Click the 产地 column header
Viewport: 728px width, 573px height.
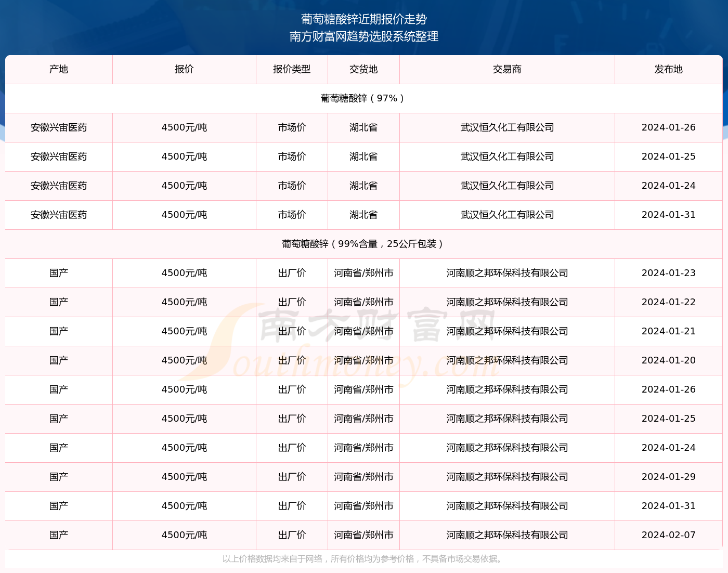click(x=59, y=69)
